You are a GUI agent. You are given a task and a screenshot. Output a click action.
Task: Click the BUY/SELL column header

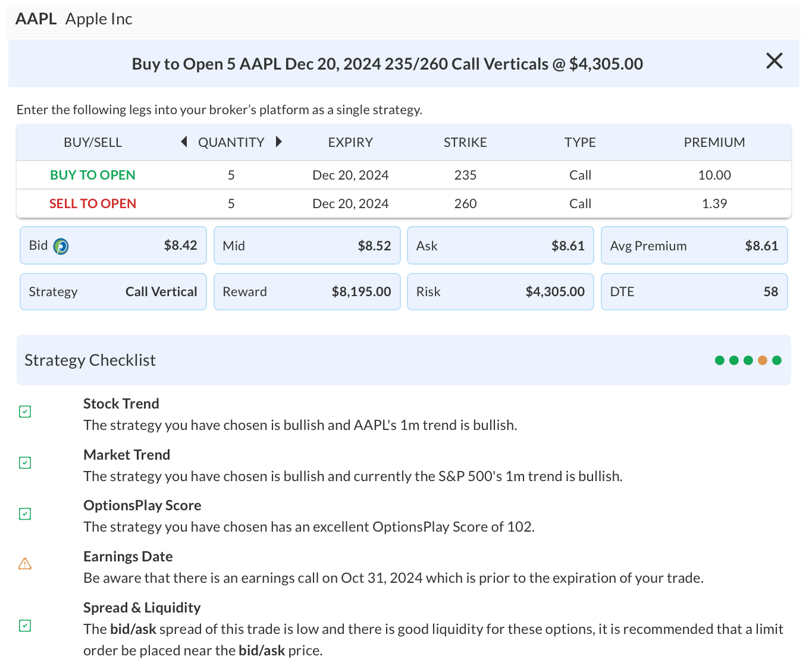pos(93,142)
